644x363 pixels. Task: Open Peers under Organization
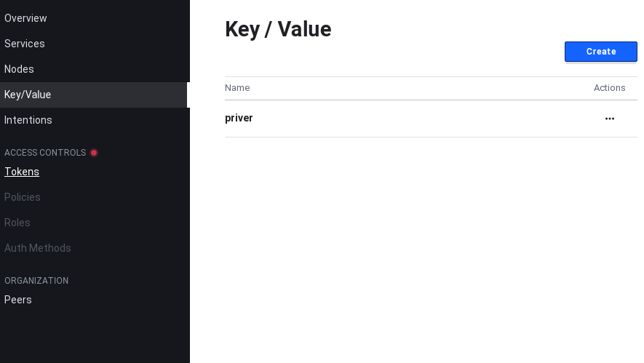(x=17, y=300)
